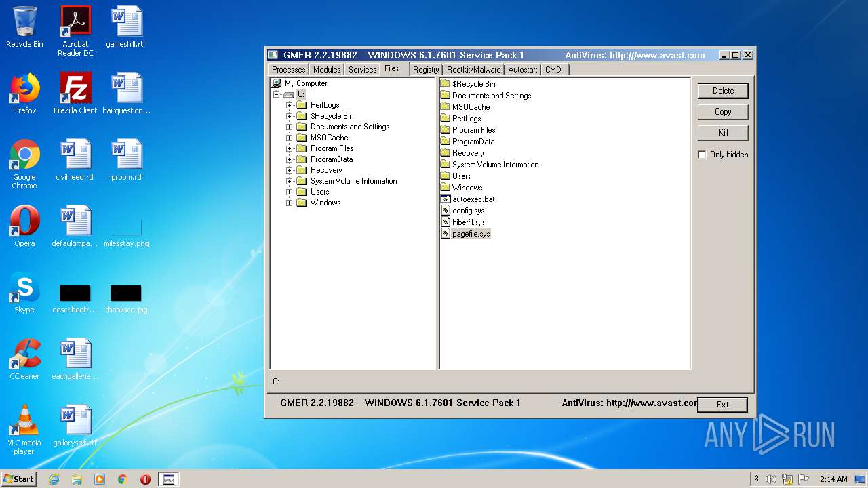Expand the MSOCache tree folder

pyautogui.click(x=289, y=138)
